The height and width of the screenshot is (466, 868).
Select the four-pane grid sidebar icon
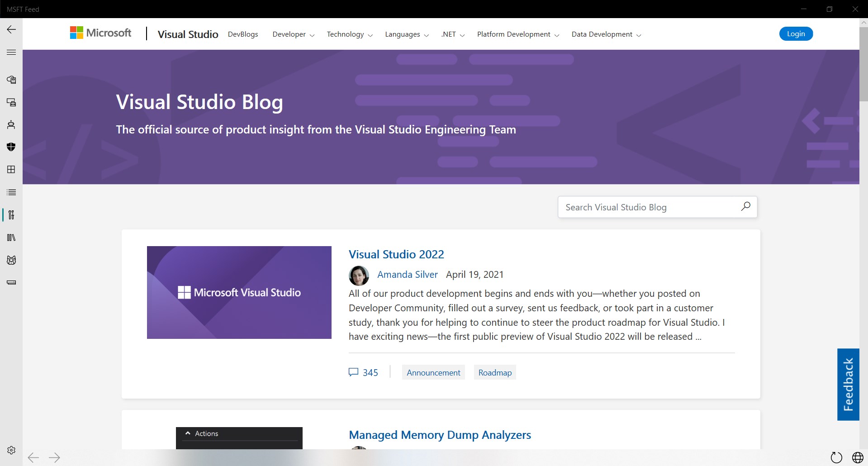point(11,170)
